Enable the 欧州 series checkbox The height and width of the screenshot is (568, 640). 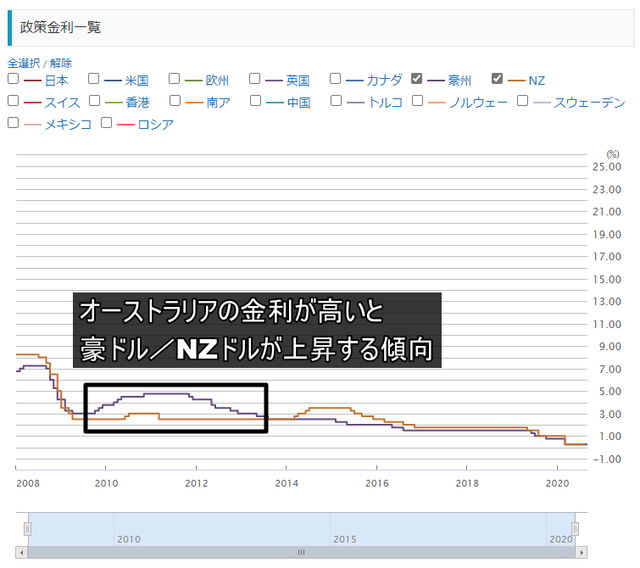(x=174, y=78)
